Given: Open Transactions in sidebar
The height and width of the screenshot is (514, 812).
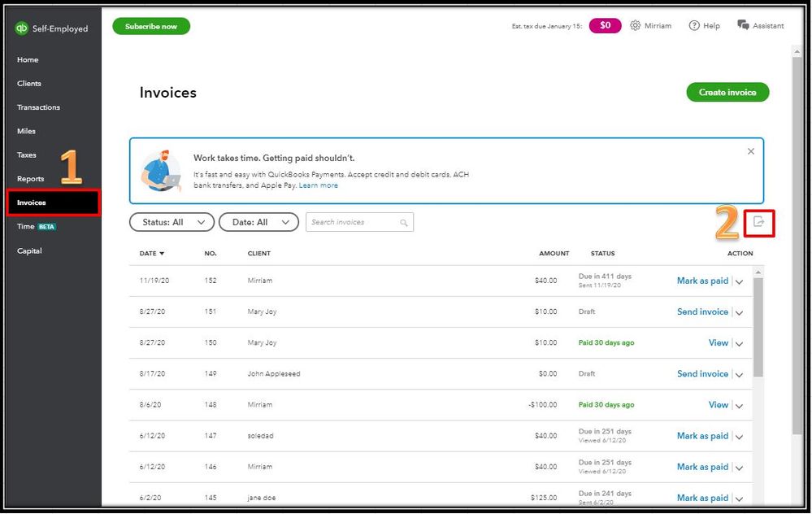Looking at the screenshot, I should (x=38, y=107).
